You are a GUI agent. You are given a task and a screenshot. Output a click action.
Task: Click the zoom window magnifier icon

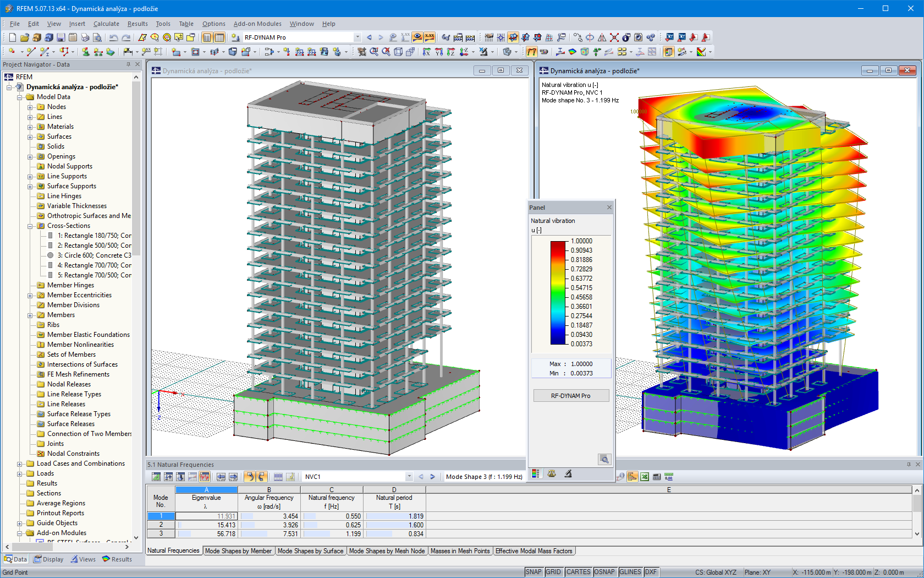[374, 52]
